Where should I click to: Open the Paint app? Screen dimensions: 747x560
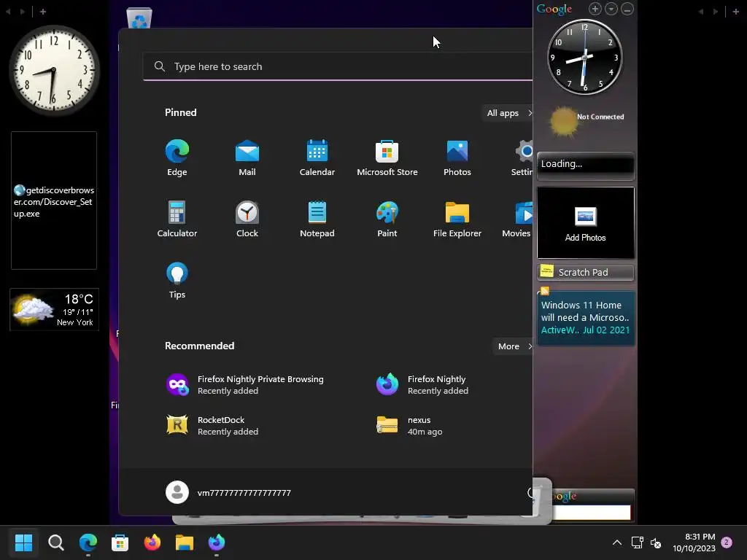click(387, 219)
